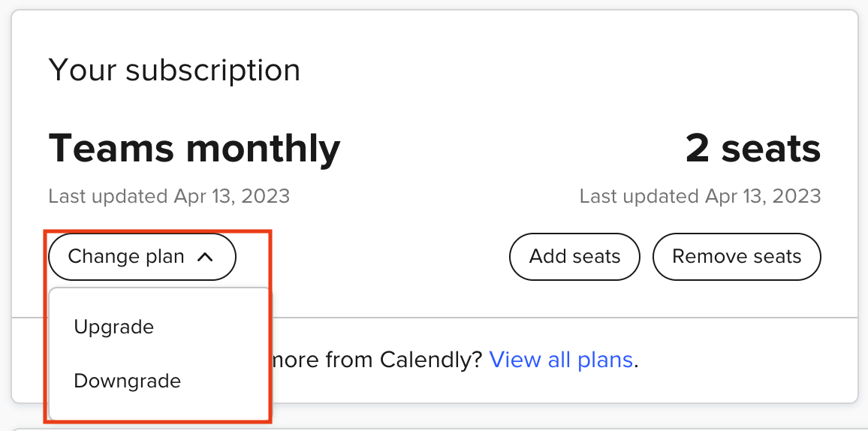Click the 2 seats count text
The image size is (868, 431).
[752, 149]
